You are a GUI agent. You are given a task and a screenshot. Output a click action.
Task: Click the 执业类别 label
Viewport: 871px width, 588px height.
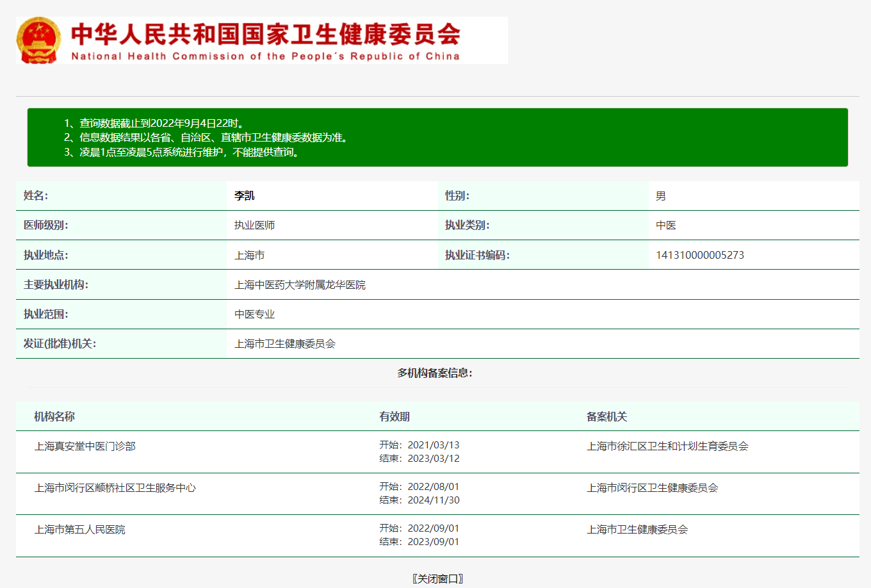468,225
